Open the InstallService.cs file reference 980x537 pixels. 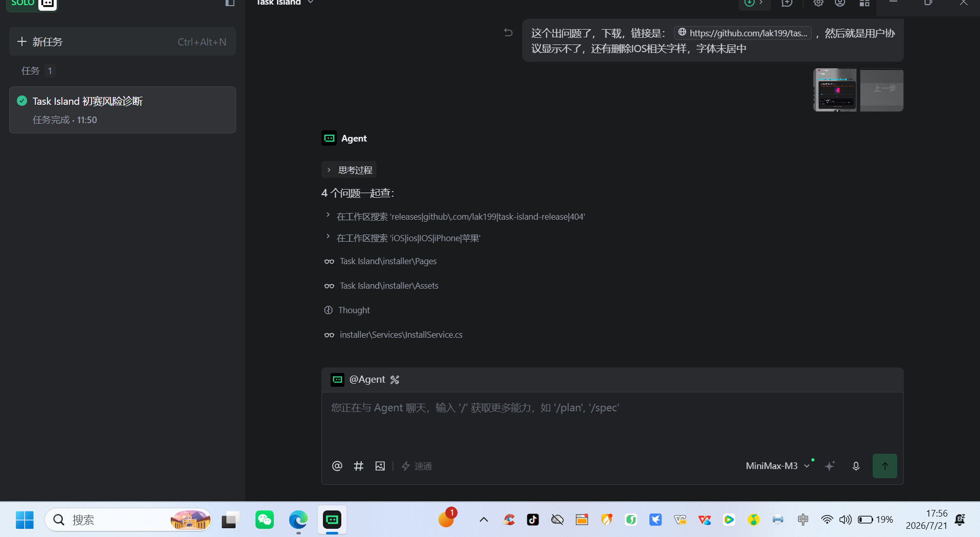point(393,335)
